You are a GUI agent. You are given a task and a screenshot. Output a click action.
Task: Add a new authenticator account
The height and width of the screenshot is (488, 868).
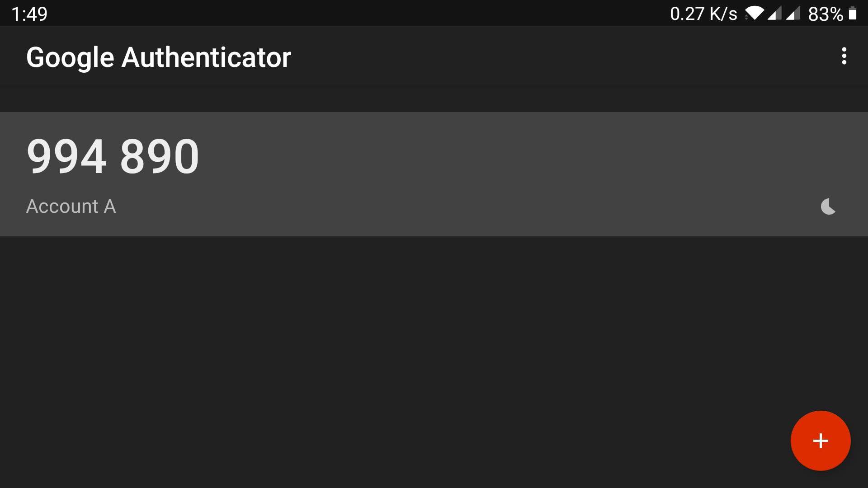[821, 441]
